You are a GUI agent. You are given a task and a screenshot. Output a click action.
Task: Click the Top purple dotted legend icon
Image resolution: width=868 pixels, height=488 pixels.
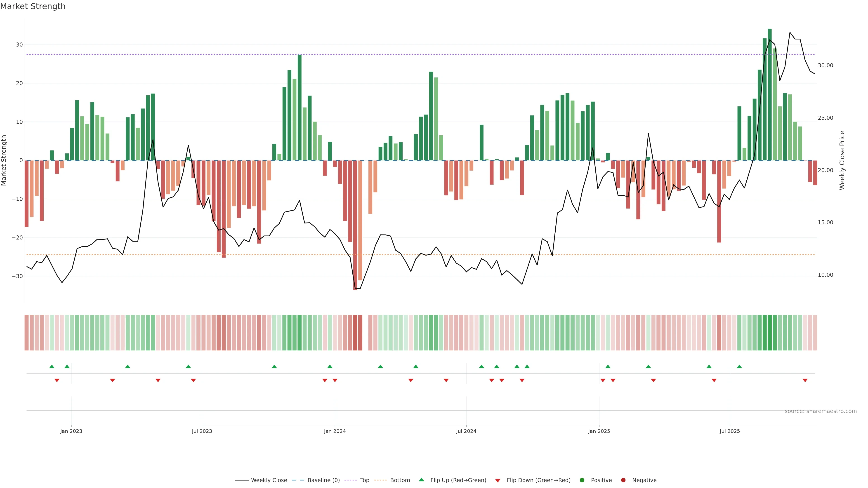351,480
